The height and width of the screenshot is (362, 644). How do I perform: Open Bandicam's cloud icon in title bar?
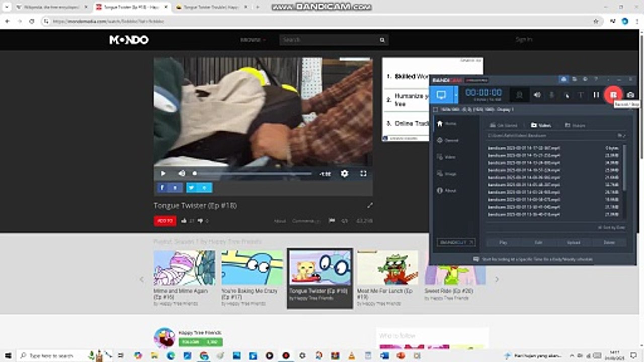pyautogui.click(x=565, y=79)
